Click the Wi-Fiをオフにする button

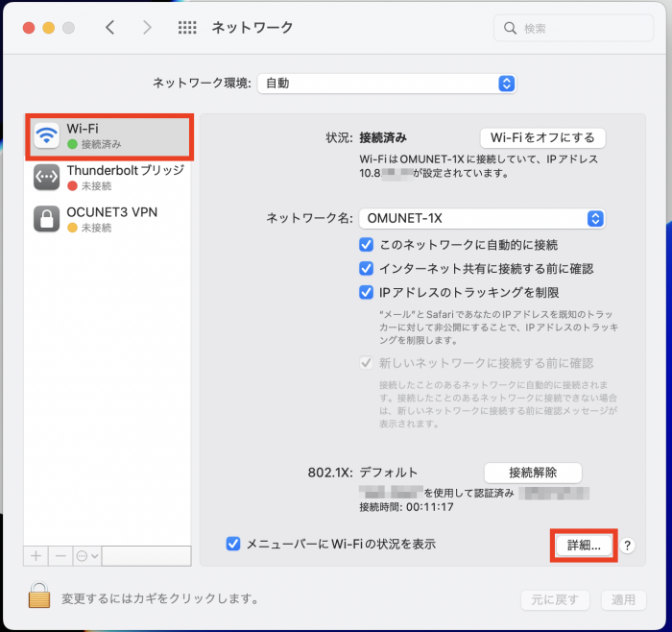tap(542, 137)
